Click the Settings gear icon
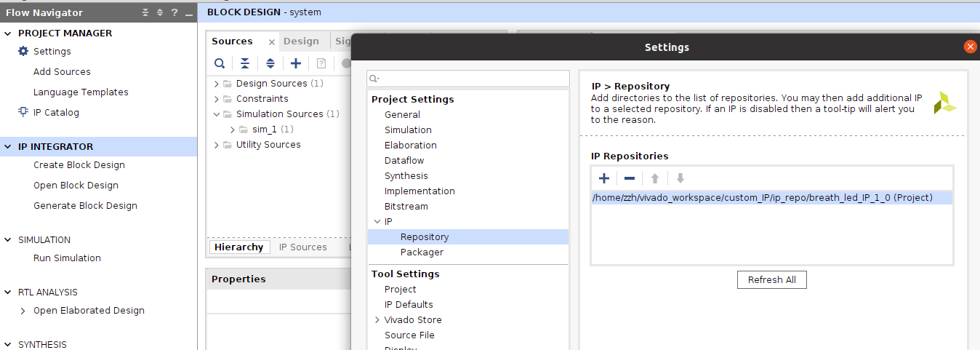 (x=23, y=52)
